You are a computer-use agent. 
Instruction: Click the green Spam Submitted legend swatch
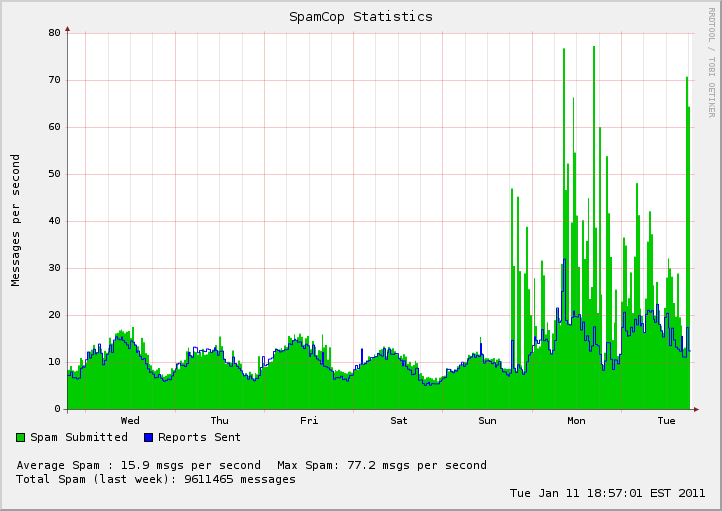(x=21, y=437)
